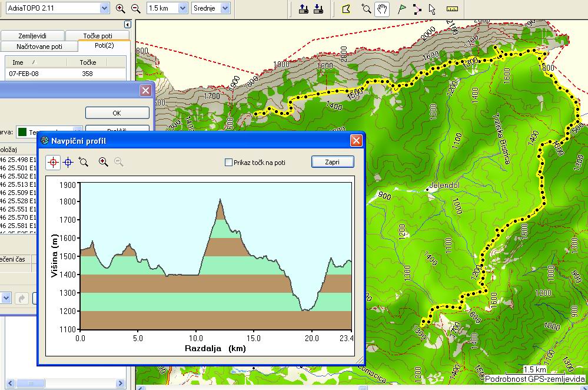Select the ruler measure tool
This screenshot has height=390, width=588.
click(452, 9)
